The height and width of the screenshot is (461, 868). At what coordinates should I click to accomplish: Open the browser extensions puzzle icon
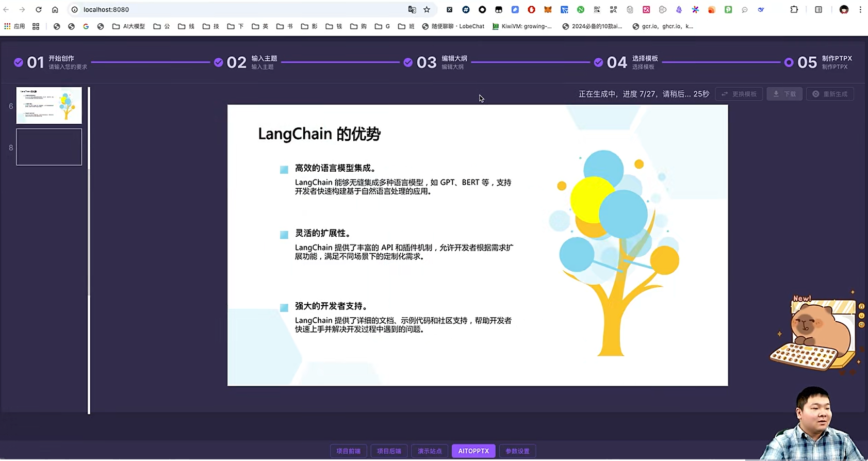coord(794,9)
